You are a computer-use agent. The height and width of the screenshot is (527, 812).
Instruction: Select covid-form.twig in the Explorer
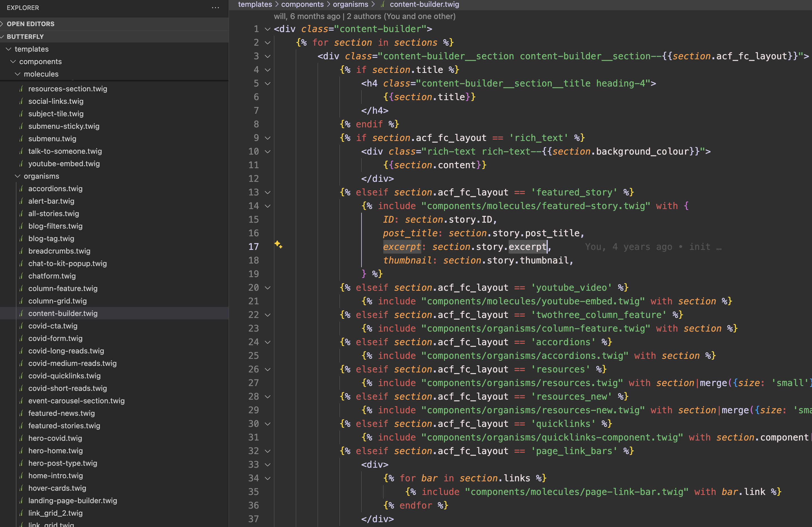[x=55, y=338]
